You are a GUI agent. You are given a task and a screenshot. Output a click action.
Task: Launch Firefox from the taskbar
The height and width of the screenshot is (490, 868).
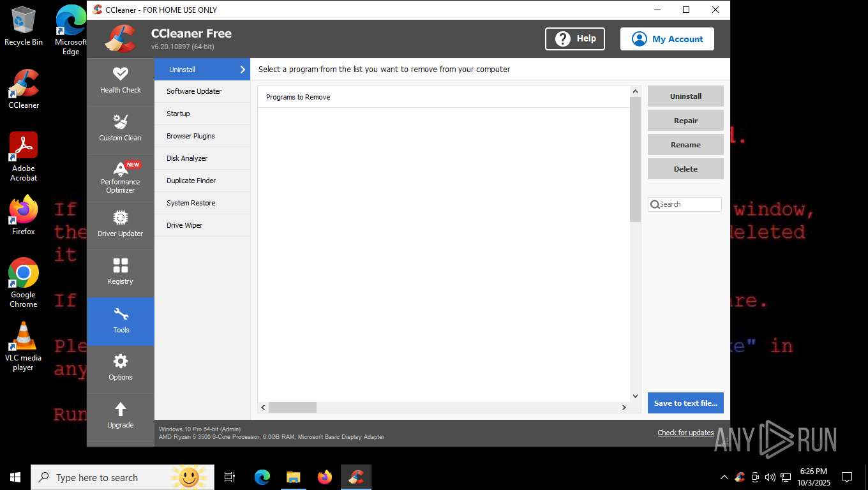pos(324,477)
